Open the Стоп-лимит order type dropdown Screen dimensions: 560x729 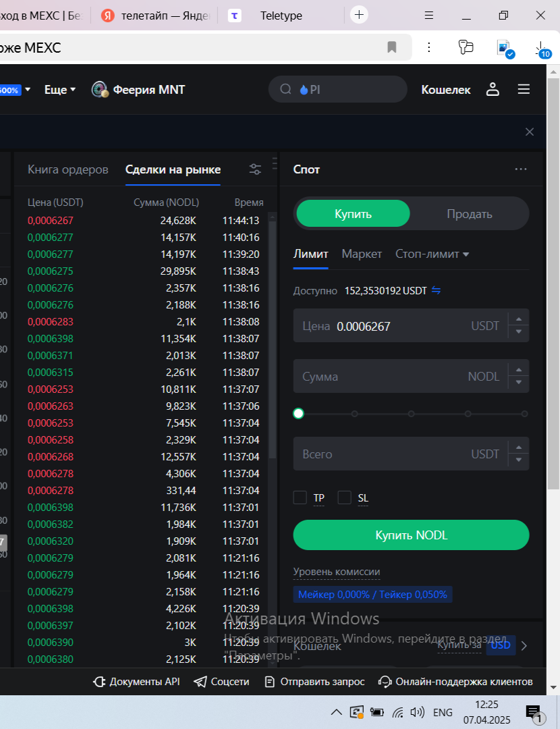point(432,254)
